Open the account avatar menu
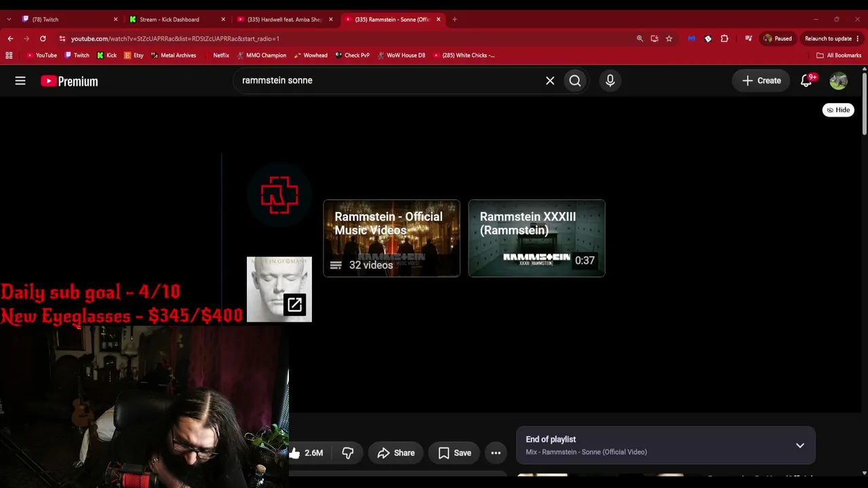 point(839,81)
